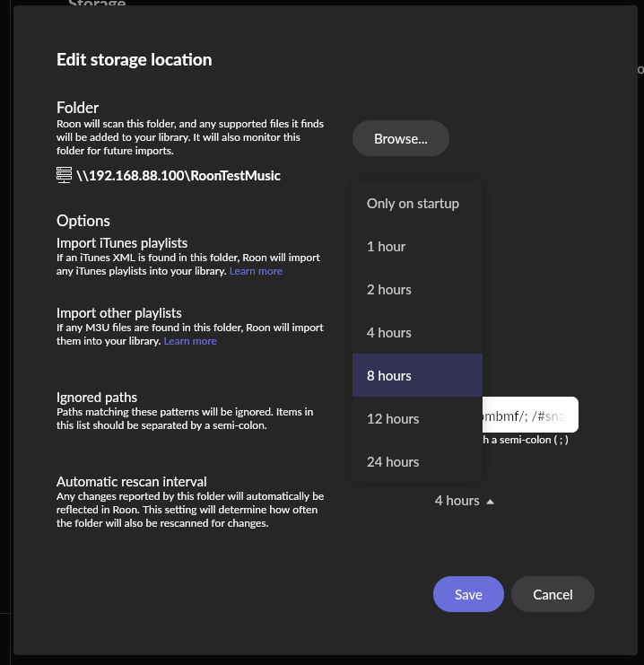This screenshot has height=665, width=644.
Task: Click the current "4 hours" rescan value
Action: tap(457, 501)
